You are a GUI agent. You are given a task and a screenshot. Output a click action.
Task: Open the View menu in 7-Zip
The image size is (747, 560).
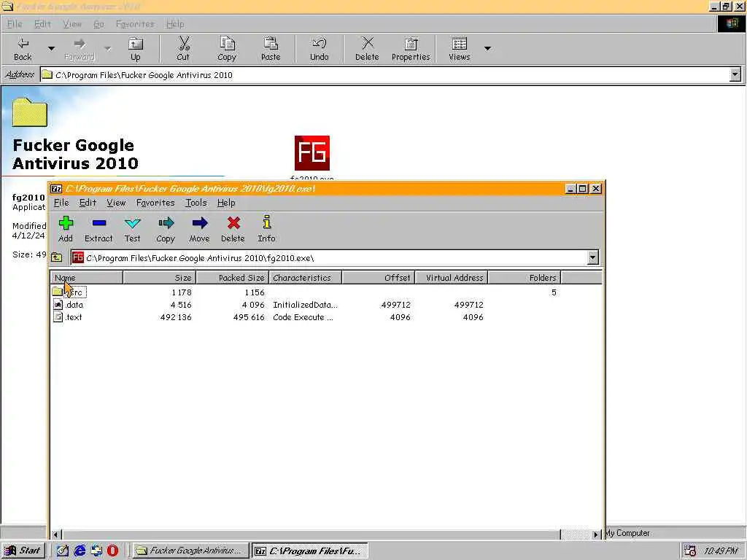[116, 203]
